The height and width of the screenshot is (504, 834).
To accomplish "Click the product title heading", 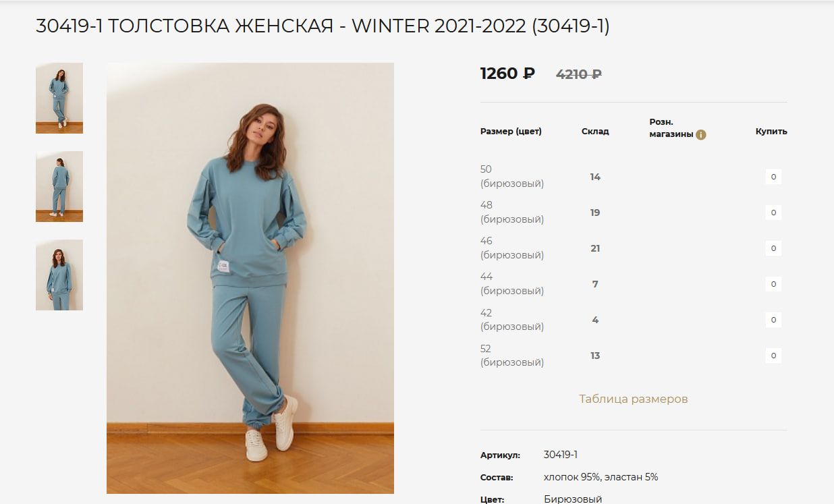I will 323,26.
